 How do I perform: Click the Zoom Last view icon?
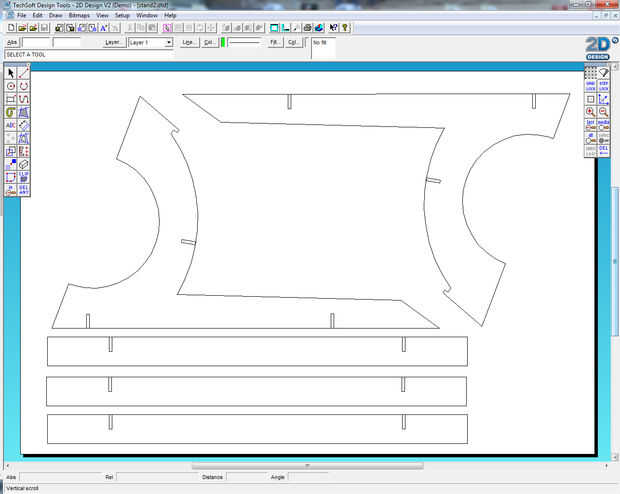point(590,125)
